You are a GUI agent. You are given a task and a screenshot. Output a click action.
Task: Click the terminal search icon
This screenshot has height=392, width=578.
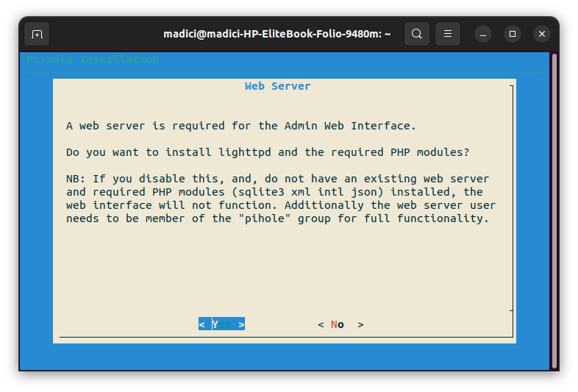click(x=417, y=34)
